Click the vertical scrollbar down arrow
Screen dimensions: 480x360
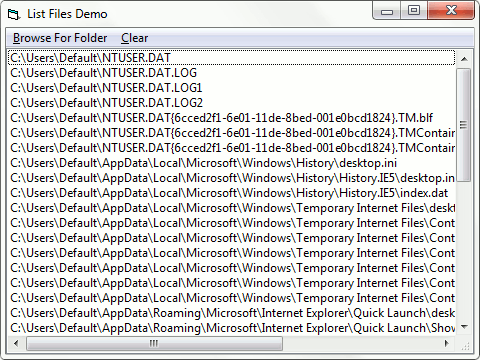click(x=464, y=327)
